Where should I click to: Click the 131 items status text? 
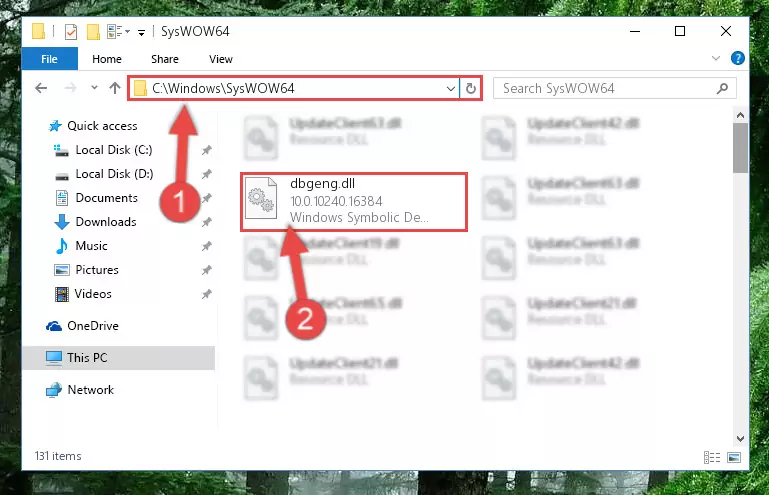pos(58,456)
